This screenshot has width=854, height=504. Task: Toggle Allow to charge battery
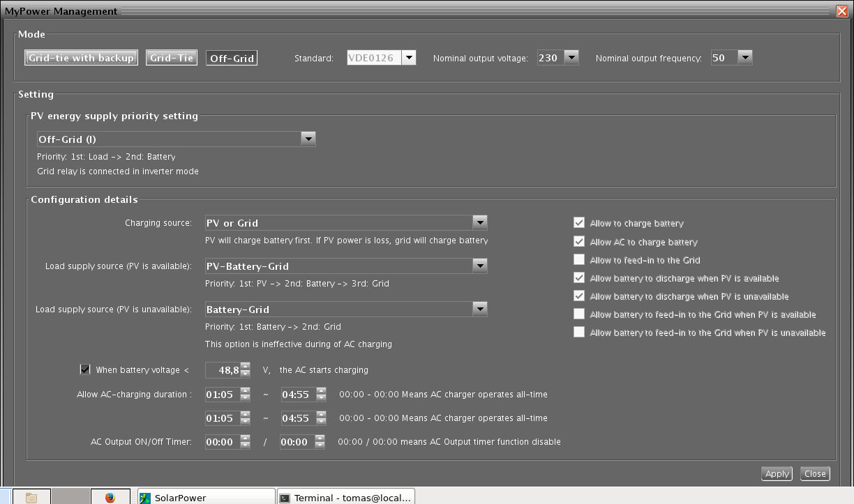(579, 223)
